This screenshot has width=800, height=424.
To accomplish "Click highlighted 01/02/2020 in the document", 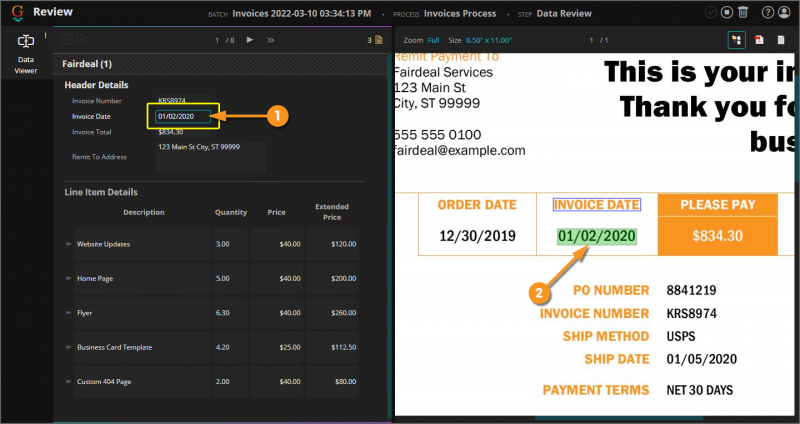I will [x=596, y=236].
